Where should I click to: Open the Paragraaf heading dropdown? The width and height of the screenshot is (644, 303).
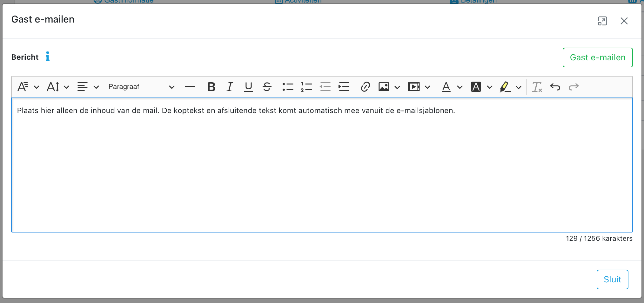click(141, 87)
